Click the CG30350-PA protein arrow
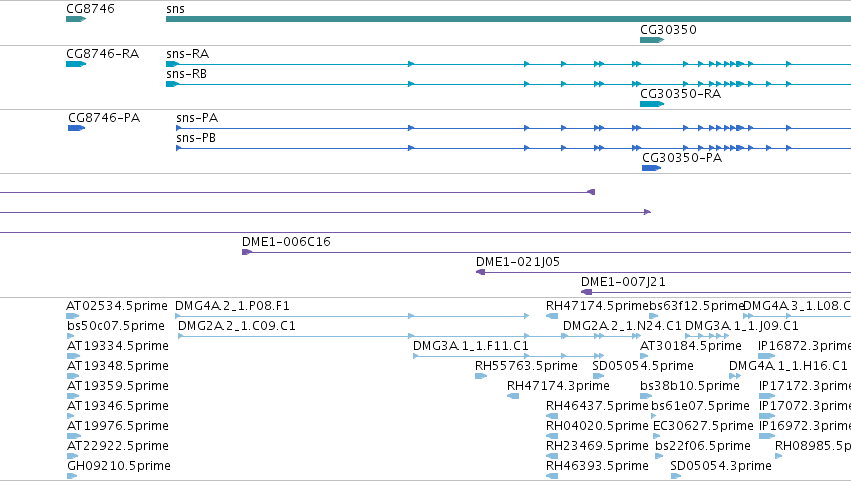 651,168
